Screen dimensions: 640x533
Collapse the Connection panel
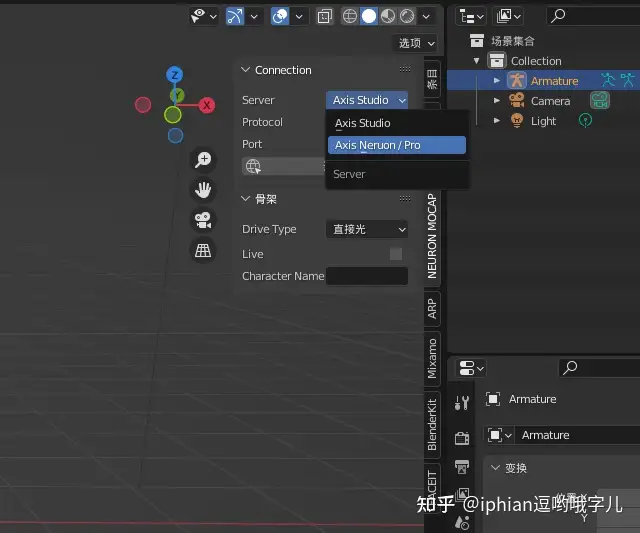[245, 70]
